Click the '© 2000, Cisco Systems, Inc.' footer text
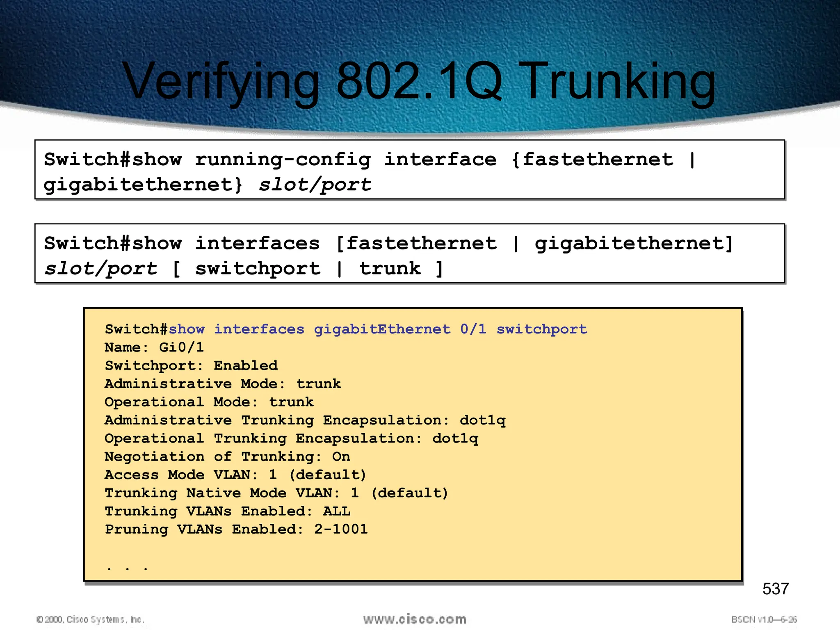This screenshot has height=630, width=840. (x=90, y=619)
